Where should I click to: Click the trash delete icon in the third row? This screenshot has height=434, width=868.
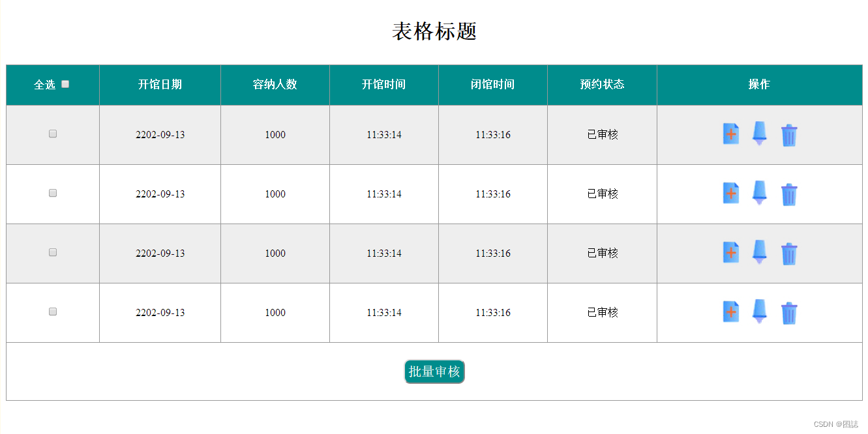[789, 253]
